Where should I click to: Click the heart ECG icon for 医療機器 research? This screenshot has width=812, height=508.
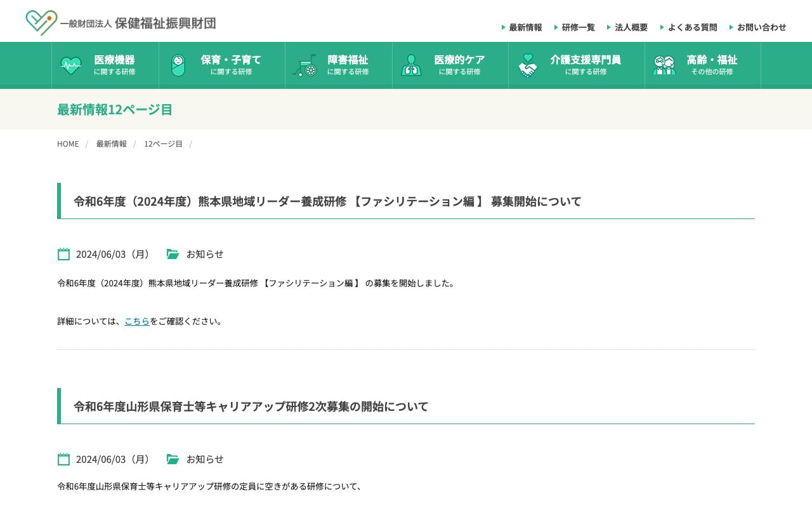click(70, 65)
